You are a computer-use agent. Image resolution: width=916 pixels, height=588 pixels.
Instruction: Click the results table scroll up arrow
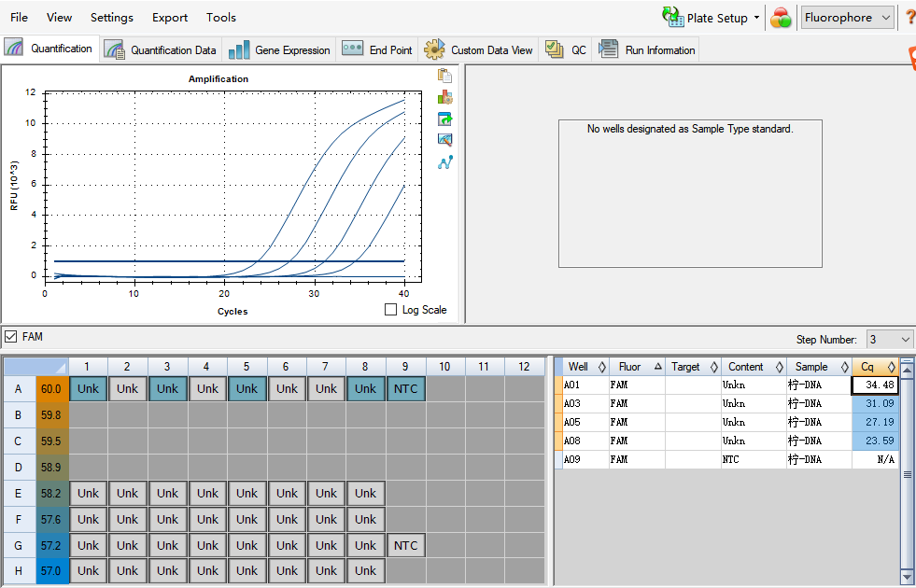(x=907, y=369)
